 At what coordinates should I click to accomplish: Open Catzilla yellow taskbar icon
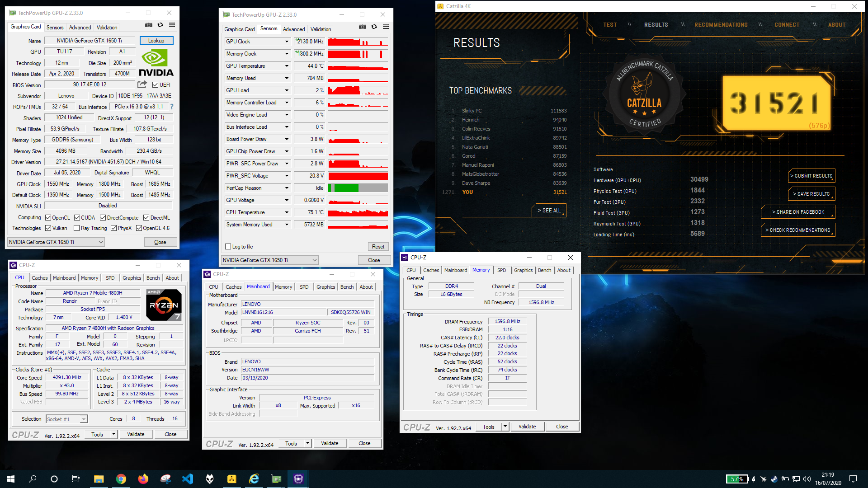pos(232,479)
